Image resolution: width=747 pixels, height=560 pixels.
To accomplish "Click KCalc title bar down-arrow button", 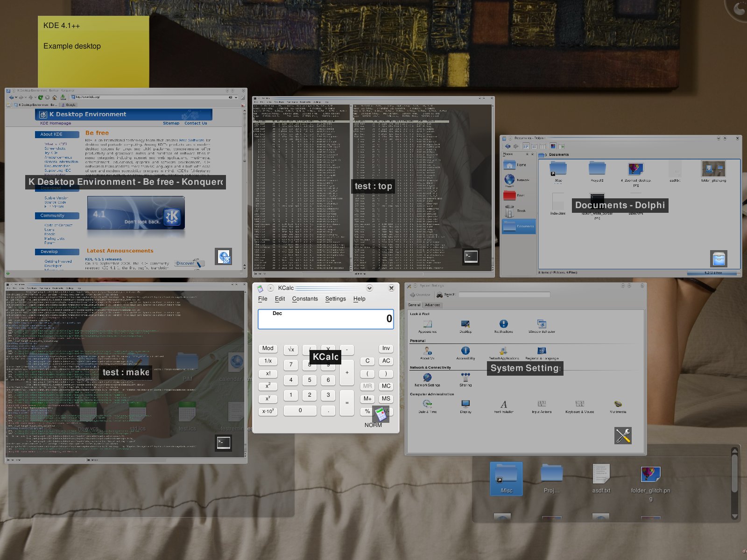I will 369,288.
